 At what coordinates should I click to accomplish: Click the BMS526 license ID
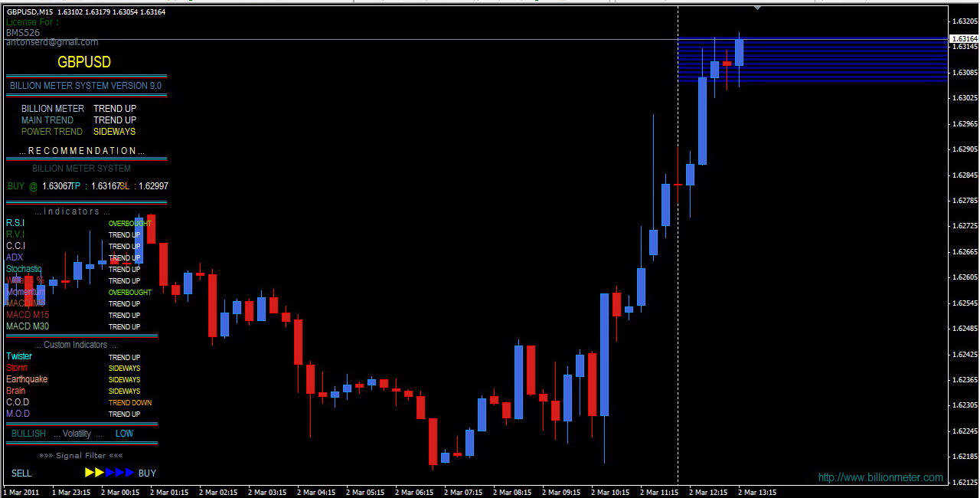click(23, 33)
